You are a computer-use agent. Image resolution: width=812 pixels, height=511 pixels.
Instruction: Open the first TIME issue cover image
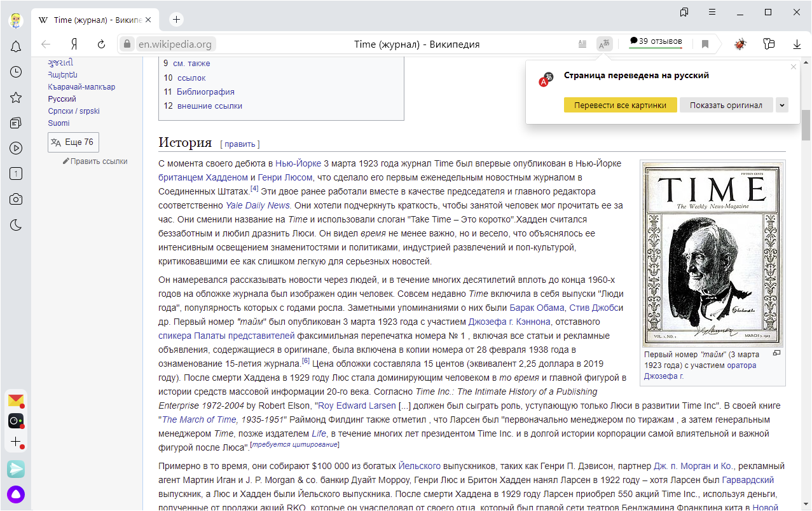click(x=713, y=254)
